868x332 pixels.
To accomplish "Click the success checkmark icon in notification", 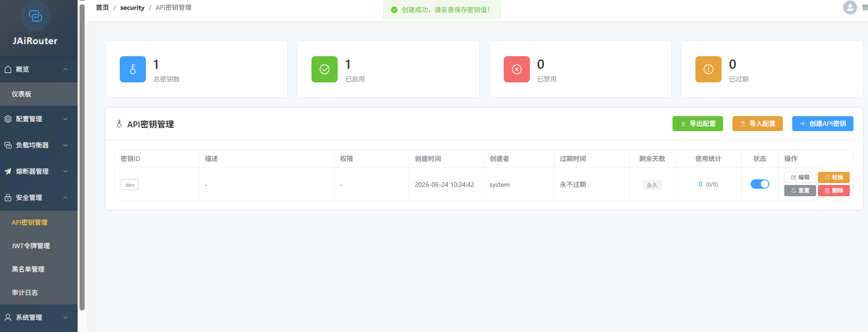I will [x=394, y=10].
